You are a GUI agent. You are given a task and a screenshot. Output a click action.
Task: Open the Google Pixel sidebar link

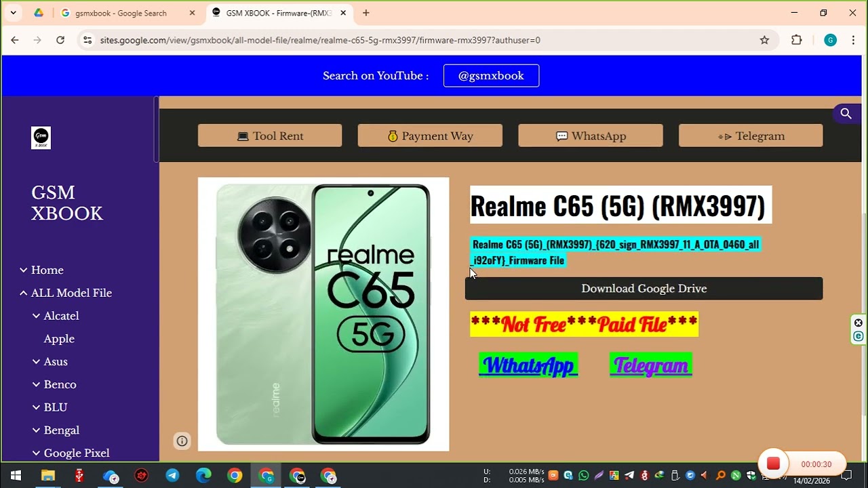77,453
